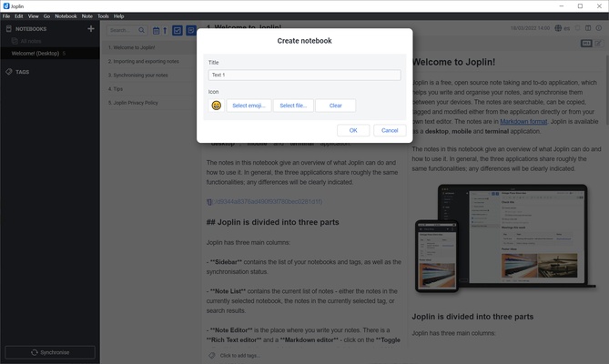Click the search magnifier icon
The image size is (609, 364).
coord(141,30)
